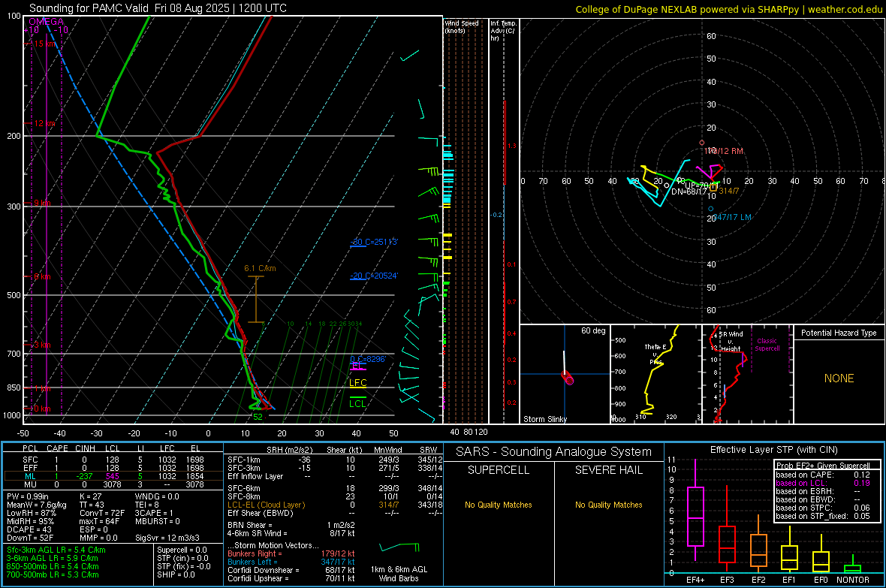Click the blue 'Bunkers Left =' label
Viewport: 886px width, 588px height.
pos(252,562)
